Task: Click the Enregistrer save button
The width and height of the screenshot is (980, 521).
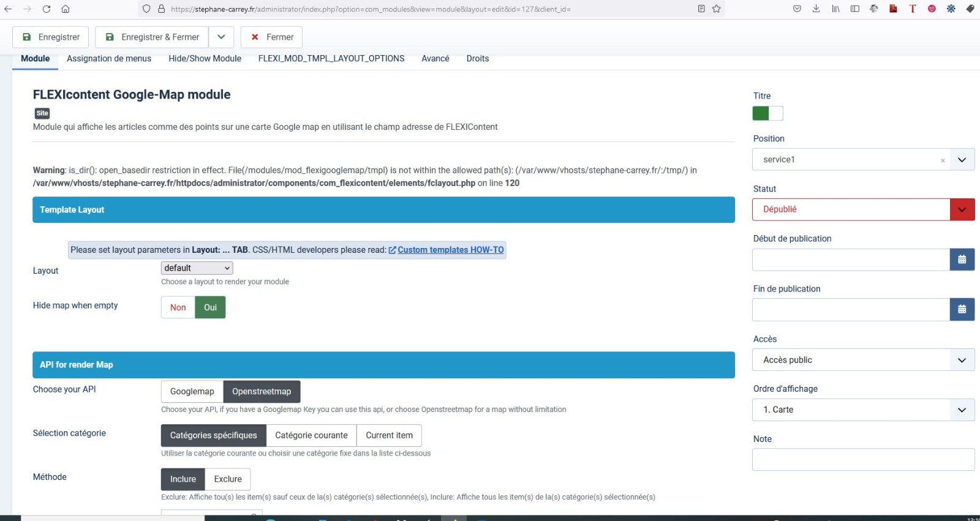Action: [51, 37]
